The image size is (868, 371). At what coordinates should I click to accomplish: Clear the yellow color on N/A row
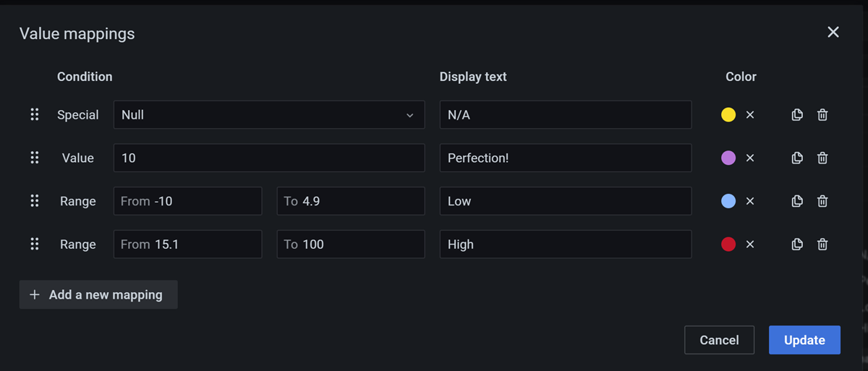750,115
